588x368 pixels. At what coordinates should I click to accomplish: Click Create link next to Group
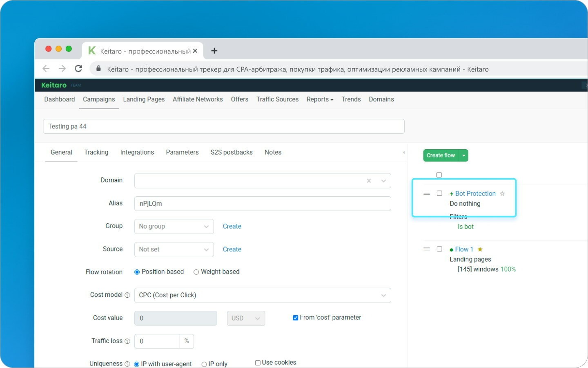point(232,226)
